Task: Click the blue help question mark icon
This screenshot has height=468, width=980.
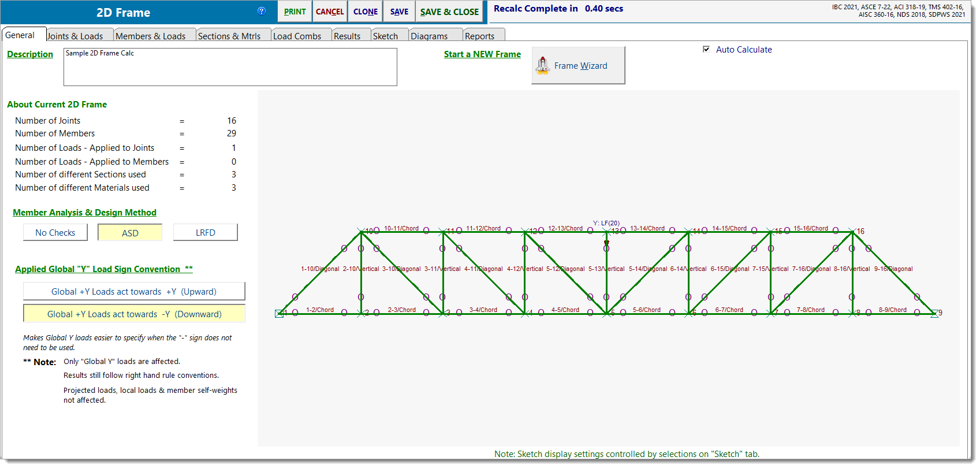Action: coord(262,11)
